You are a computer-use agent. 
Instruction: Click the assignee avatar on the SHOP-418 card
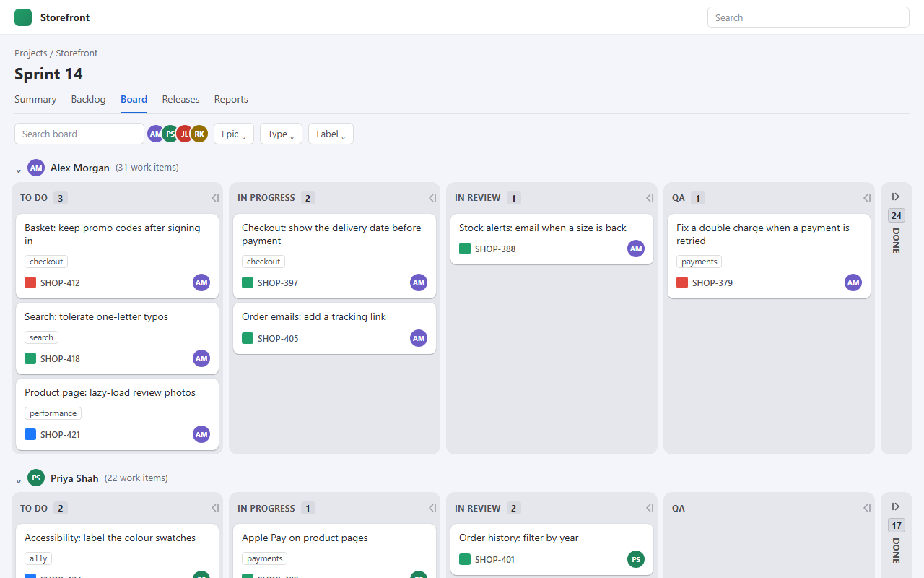201,358
